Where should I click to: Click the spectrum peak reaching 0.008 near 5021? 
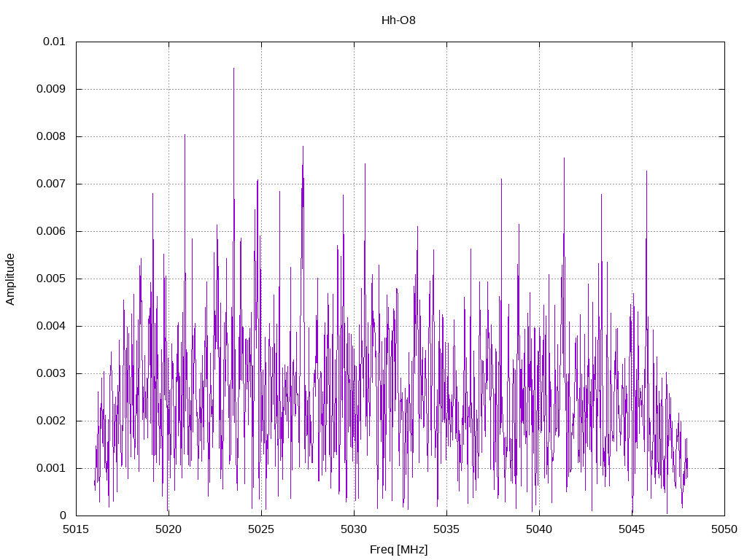tap(185, 136)
